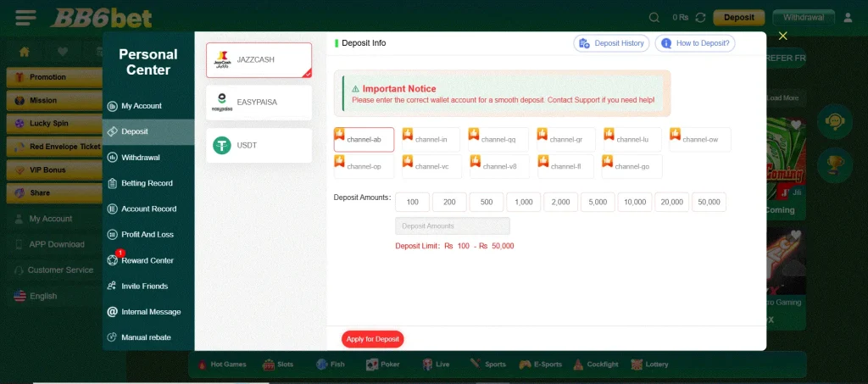Open Account Record
Screen dimensions: 868x384
click(x=148, y=209)
